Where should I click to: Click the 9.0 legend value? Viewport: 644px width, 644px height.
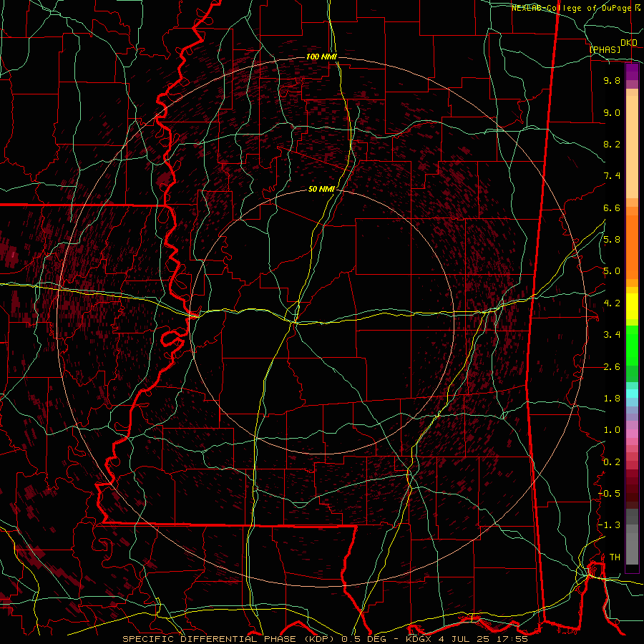(x=612, y=112)
